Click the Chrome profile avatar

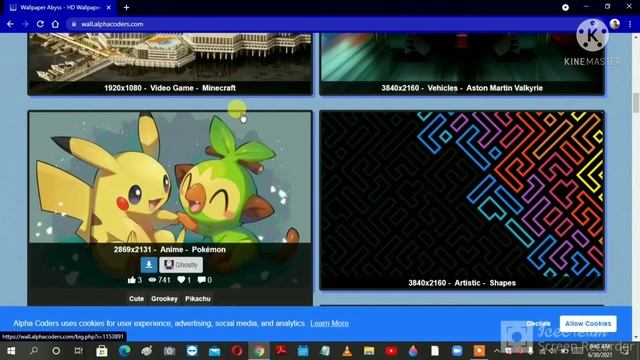coord(615,24)
